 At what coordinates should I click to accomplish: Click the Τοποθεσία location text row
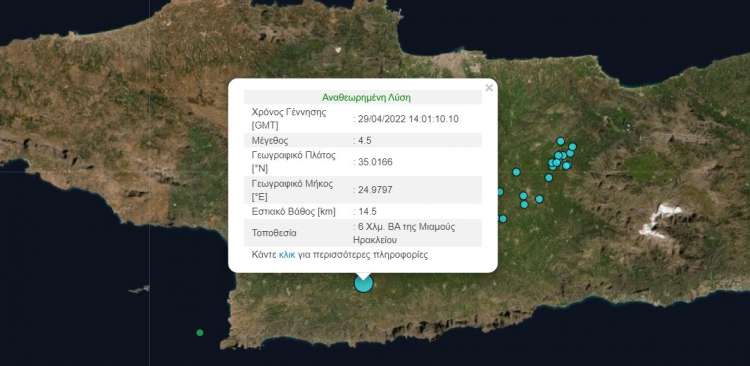363,233
